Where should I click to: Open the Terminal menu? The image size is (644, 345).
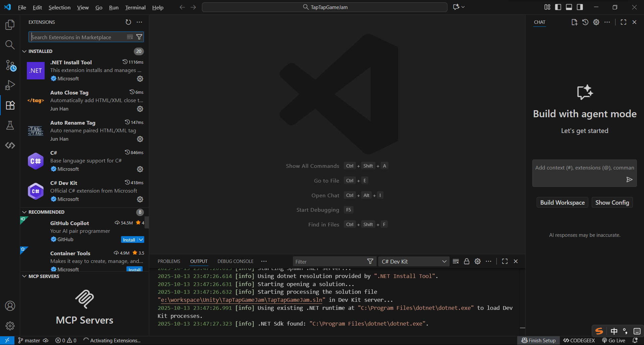[135, 7]
